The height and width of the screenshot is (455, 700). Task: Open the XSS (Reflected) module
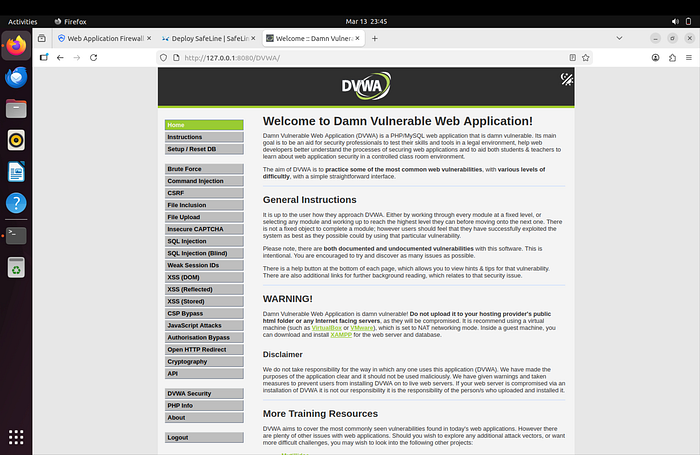tap(204, 289)
